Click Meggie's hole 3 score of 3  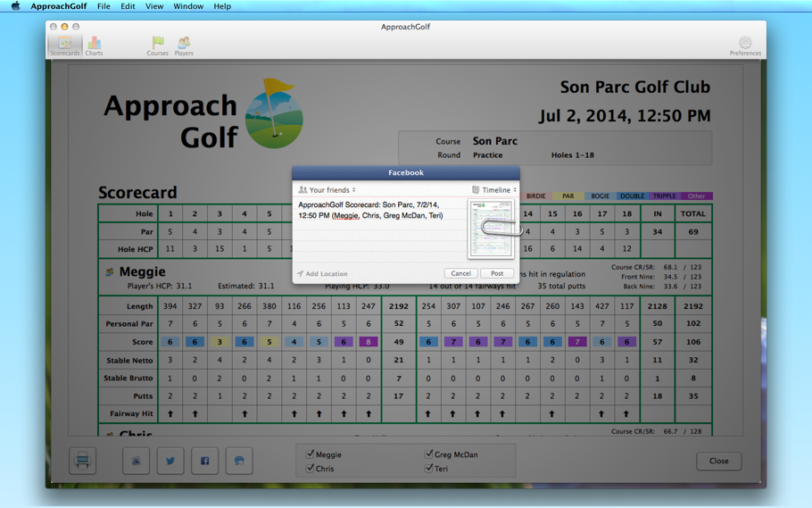[220, 342]
